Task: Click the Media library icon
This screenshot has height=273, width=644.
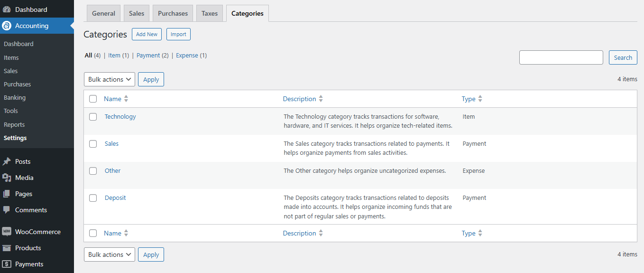Action: [7, 178]
